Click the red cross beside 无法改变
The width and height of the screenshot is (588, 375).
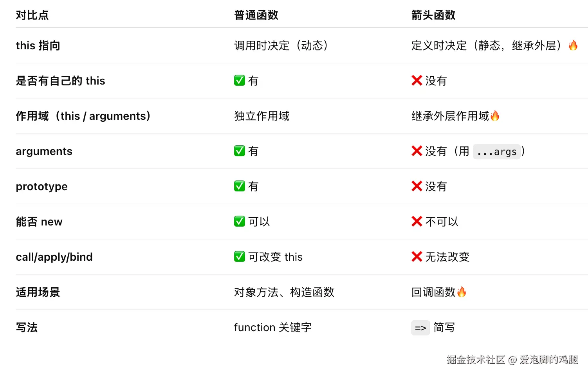coord(417,257)
